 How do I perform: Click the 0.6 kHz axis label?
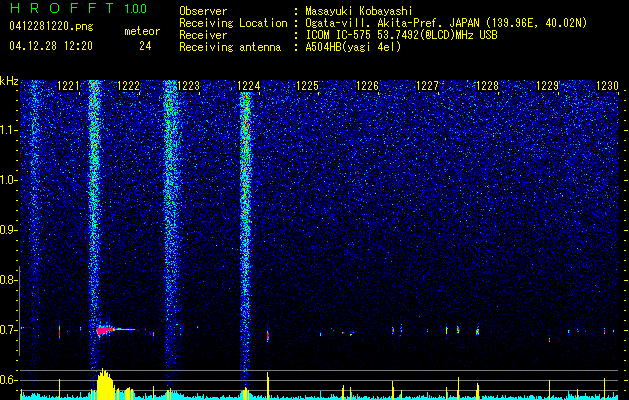[x=8, y=380]
